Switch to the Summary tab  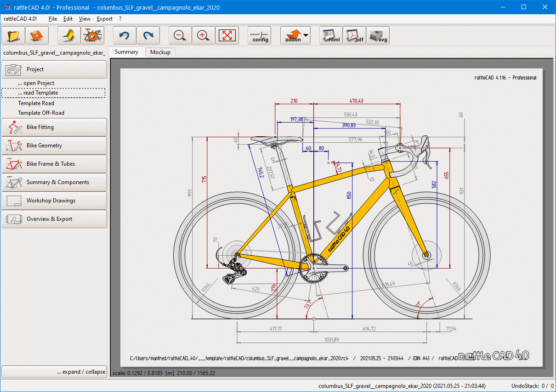[x=126, y=52]
